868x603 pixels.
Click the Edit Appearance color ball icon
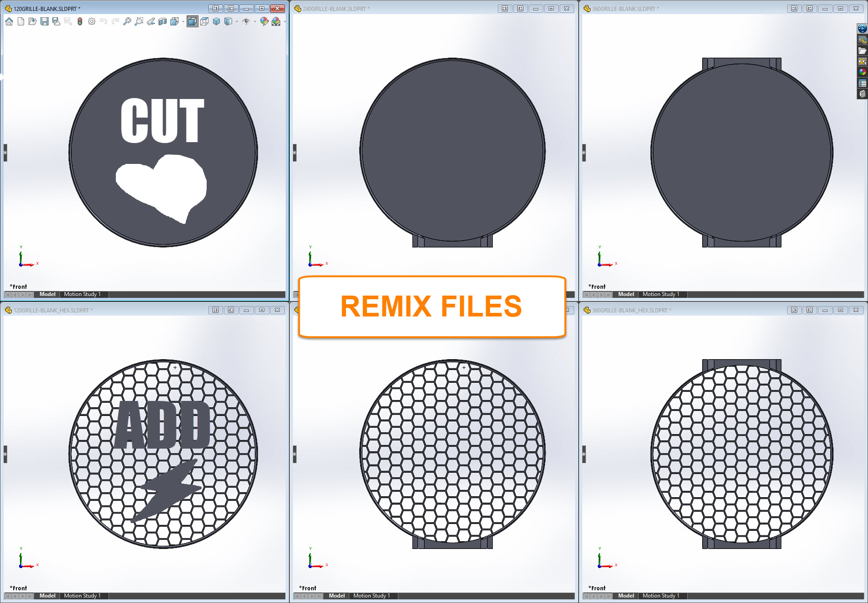[x=264, y=21]
